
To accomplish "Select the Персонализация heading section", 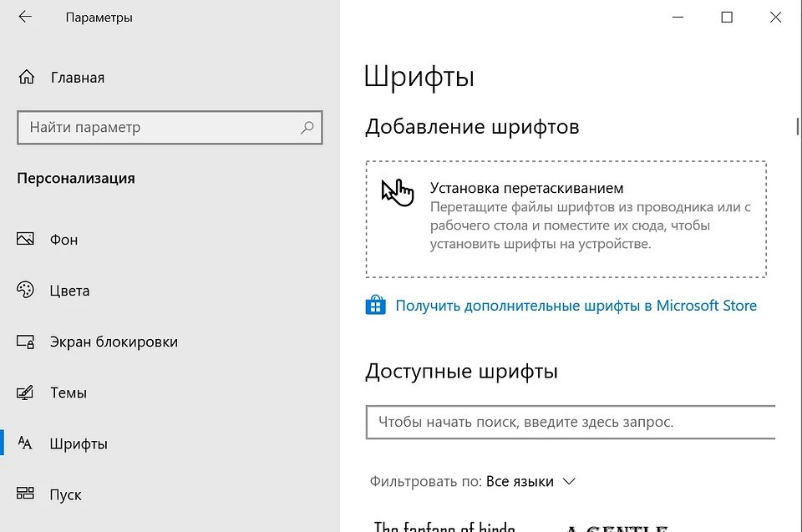I will 76,178.
